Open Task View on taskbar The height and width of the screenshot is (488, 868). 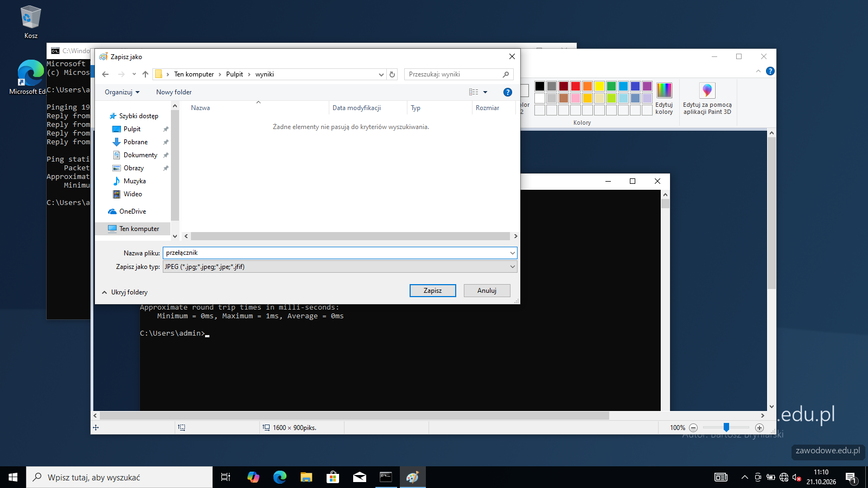tap(226, 477)
